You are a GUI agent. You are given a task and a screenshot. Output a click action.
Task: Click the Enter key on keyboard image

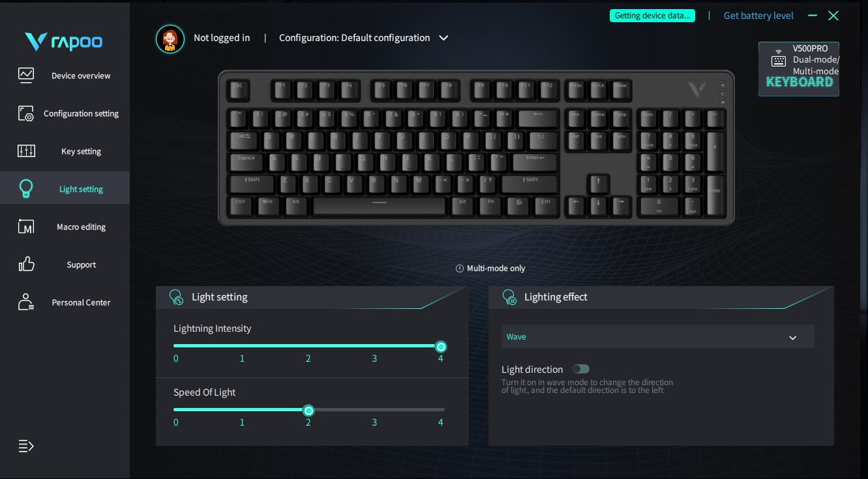click(535, 161)
